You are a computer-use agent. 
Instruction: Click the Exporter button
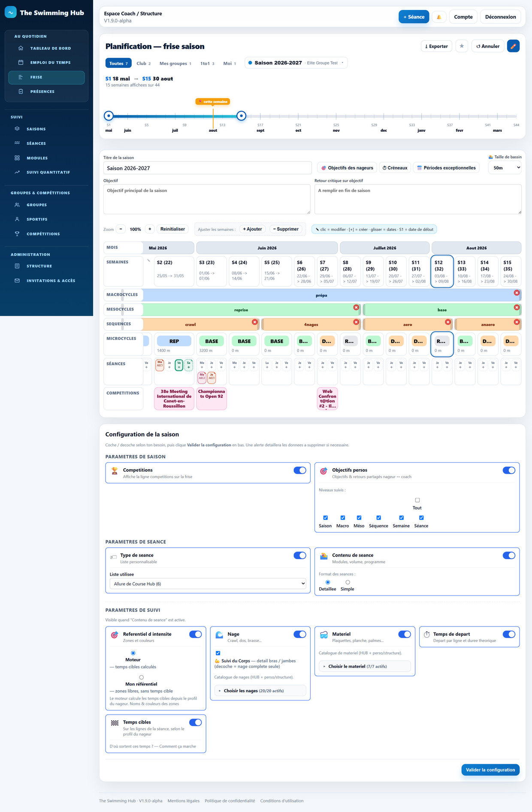[x=436, y=46]
